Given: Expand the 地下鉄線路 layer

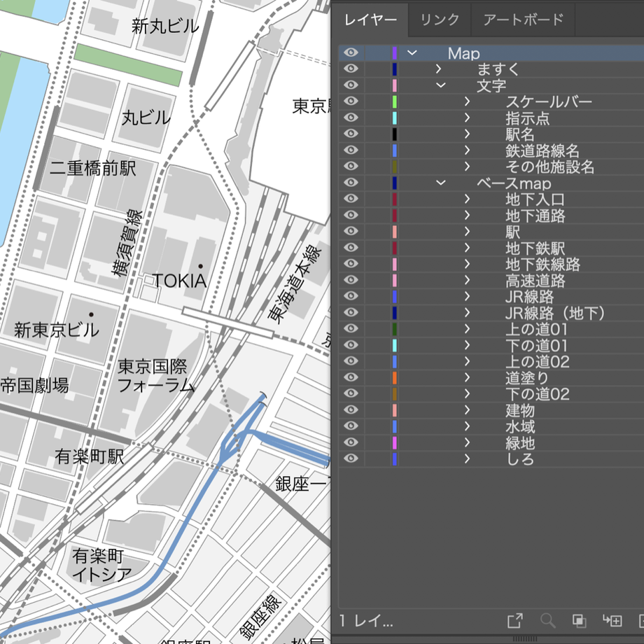Looking at the screenshot, I should tap(467, 263).
